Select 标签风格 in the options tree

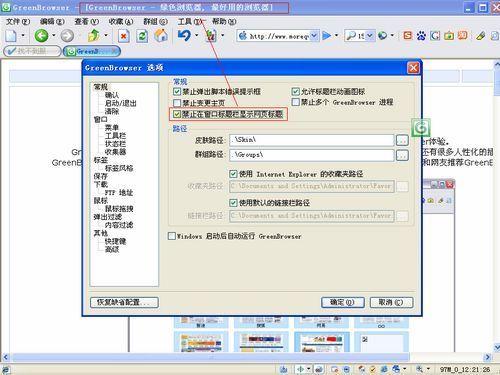click(x=119, y=168)
